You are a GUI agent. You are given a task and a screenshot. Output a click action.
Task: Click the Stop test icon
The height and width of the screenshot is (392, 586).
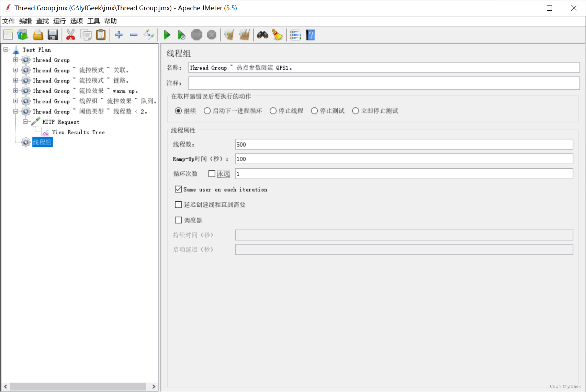[196, 35]
